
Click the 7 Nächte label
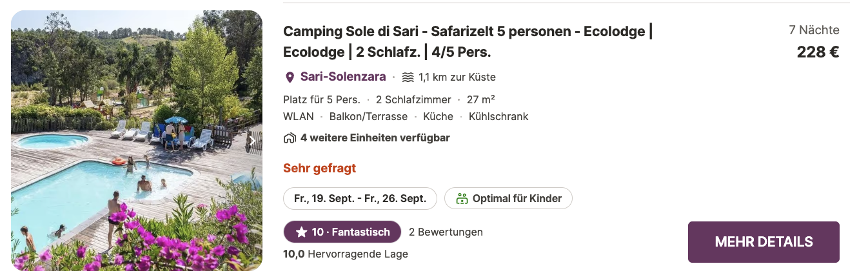(x=814, y=30)
